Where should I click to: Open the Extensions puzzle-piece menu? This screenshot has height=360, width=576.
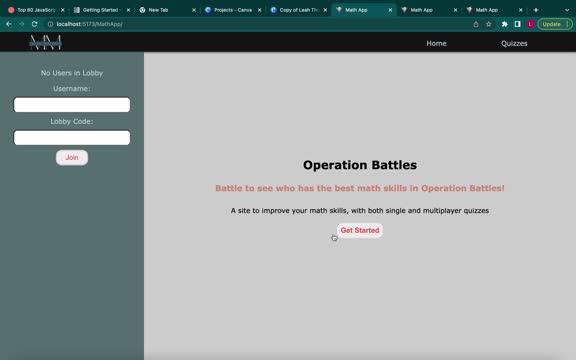504,24
